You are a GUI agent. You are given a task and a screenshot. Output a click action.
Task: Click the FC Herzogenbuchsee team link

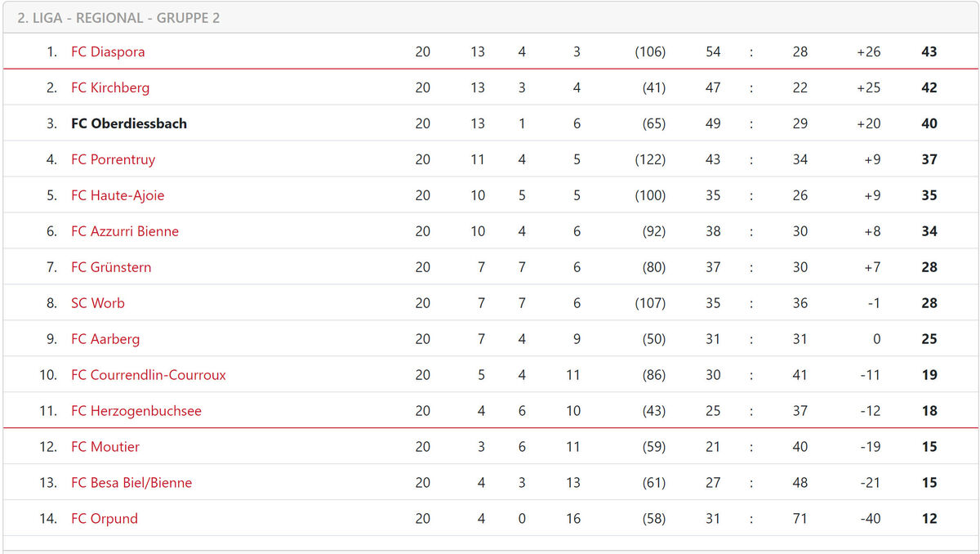(136, 411)
